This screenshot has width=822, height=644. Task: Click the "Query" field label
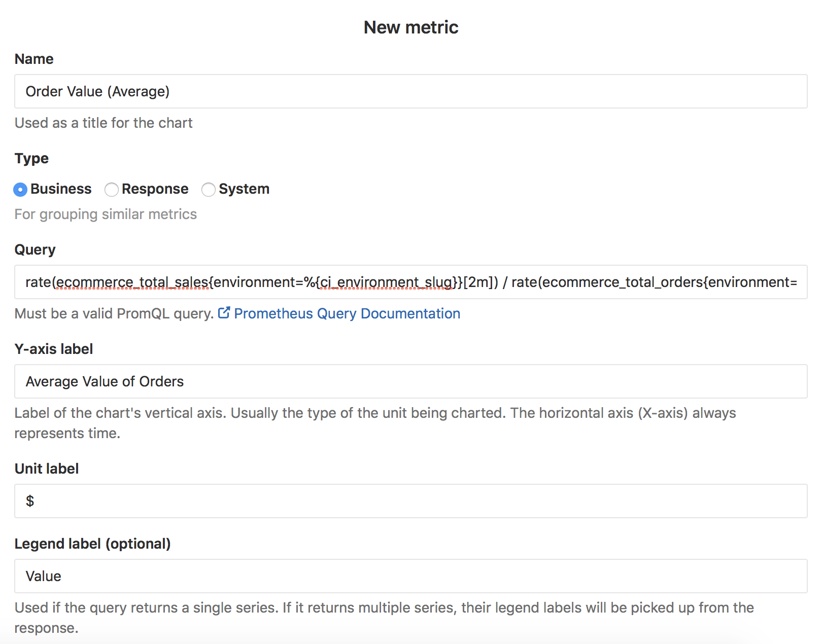tap(35, 249)
